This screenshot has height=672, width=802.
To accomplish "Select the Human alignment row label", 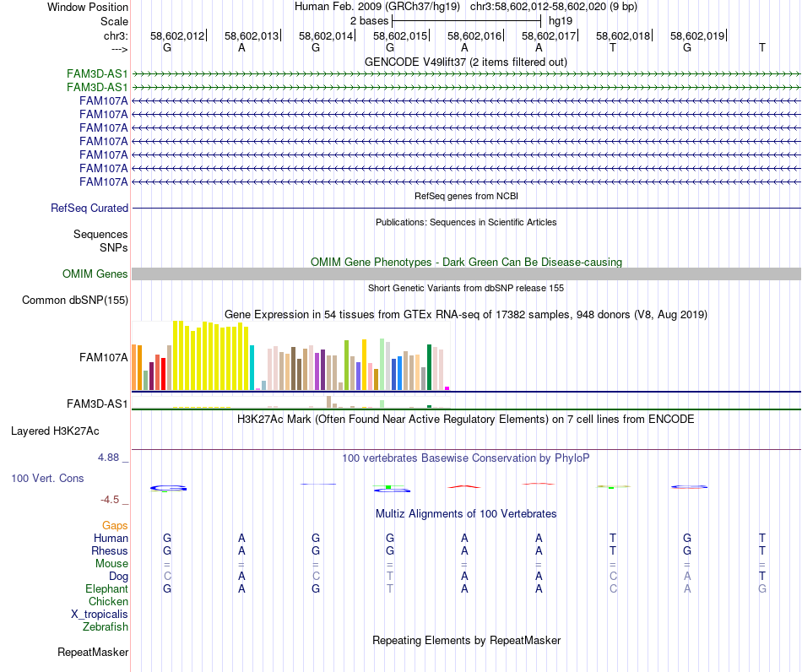I will pyautogui.click(x=111, y=538).
